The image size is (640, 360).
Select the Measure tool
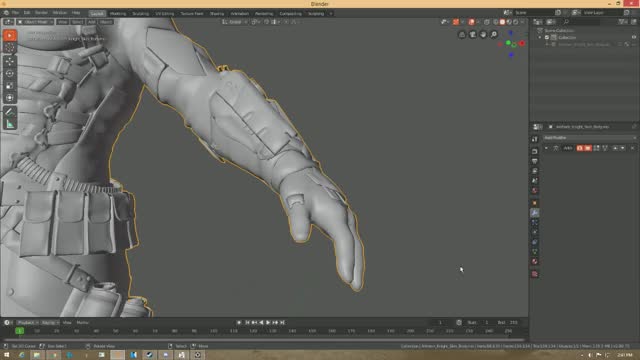click(x=10, y=124)
